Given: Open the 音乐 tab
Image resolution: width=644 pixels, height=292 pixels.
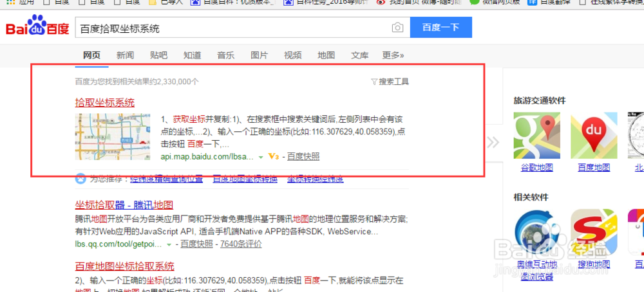Looking at the screenshot, I should coord(225,55).
